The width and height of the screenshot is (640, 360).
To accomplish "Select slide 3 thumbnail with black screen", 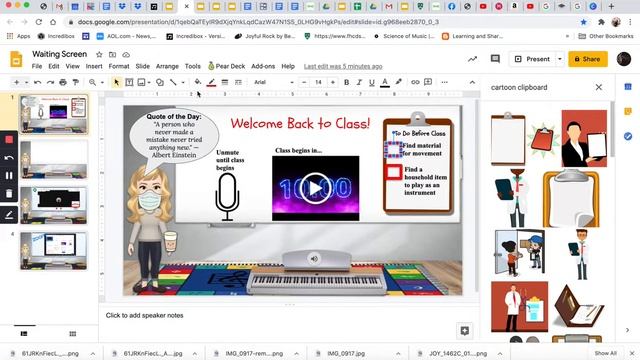I will pos(54,205).
